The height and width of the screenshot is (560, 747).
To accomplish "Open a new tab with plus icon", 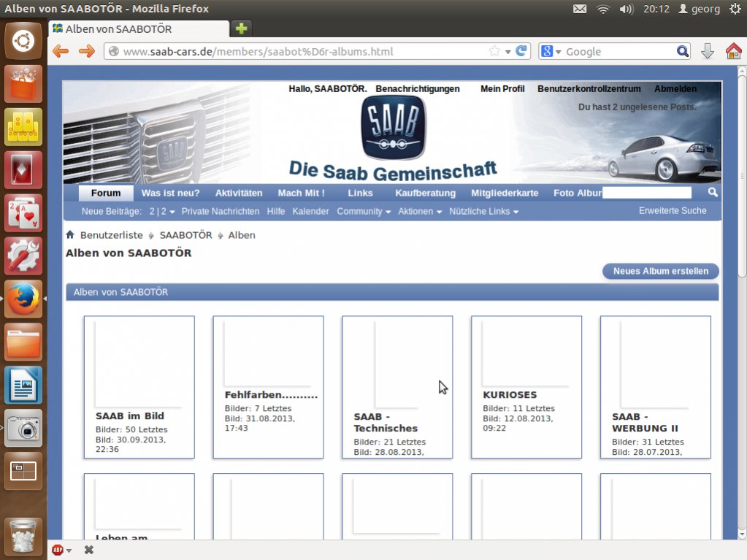I will 242,28.
